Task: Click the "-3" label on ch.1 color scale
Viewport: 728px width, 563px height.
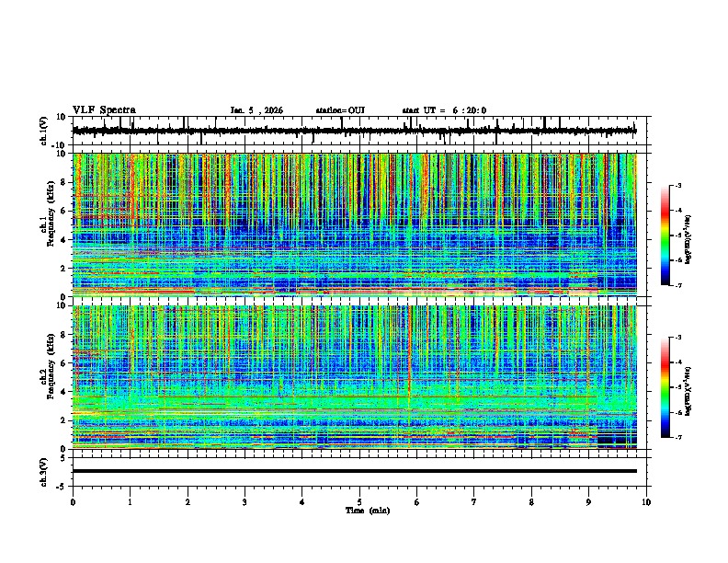Action: [678, 186]
